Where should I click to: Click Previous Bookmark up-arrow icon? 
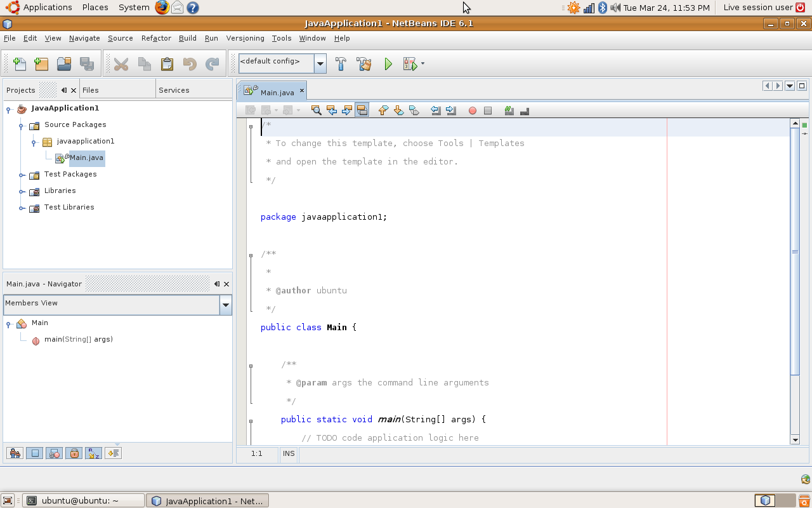[x=383, y=110]
